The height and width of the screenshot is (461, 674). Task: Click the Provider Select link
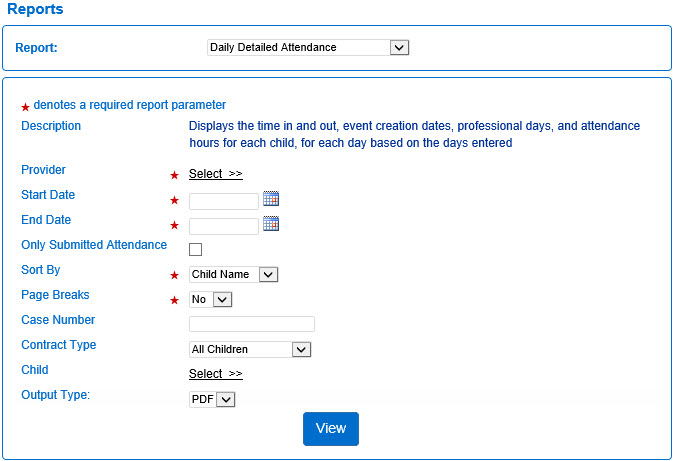[215, 174]
